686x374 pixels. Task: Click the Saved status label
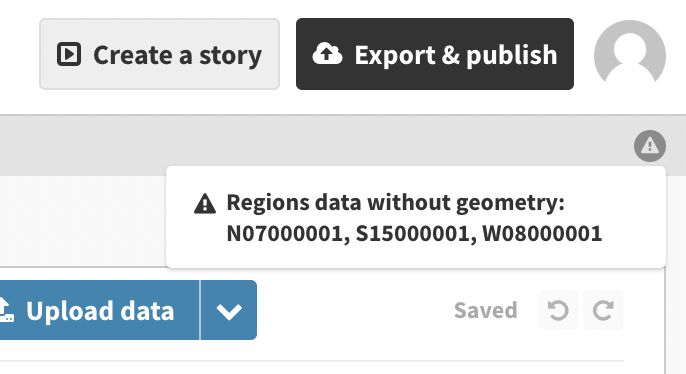click(x=486, y=310)
